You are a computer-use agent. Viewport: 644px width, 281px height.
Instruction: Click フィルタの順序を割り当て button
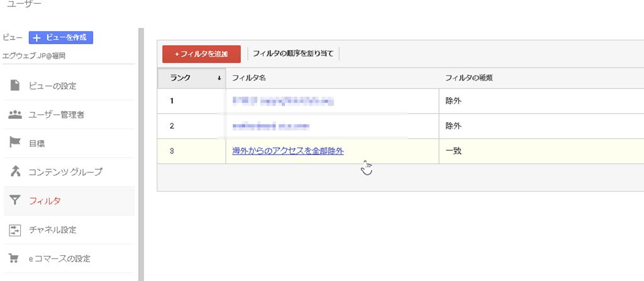click(293, 54)
